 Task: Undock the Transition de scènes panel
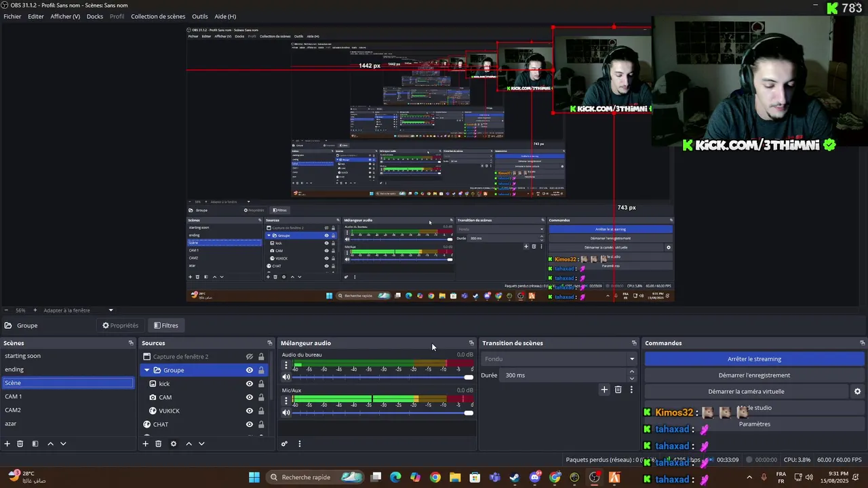[634, 343]
